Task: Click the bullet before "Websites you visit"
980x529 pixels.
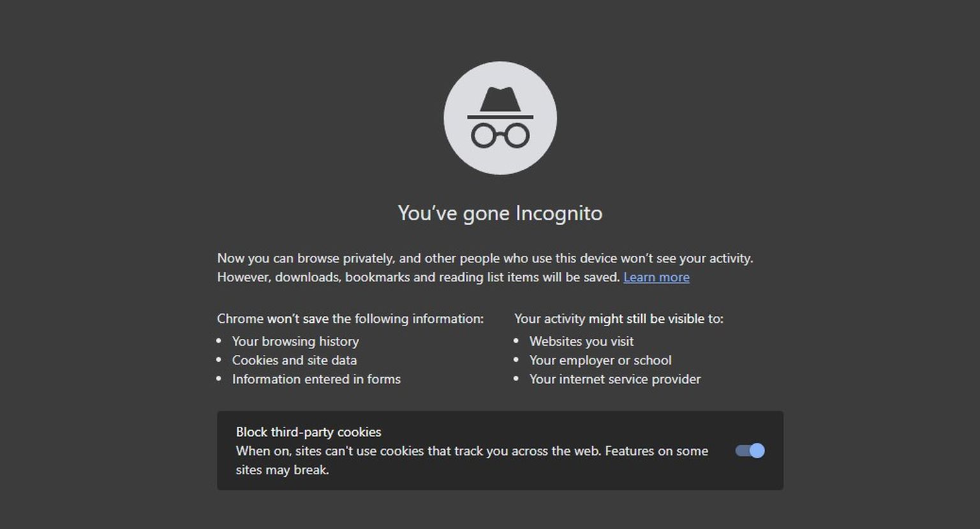Action: [516, 341]
